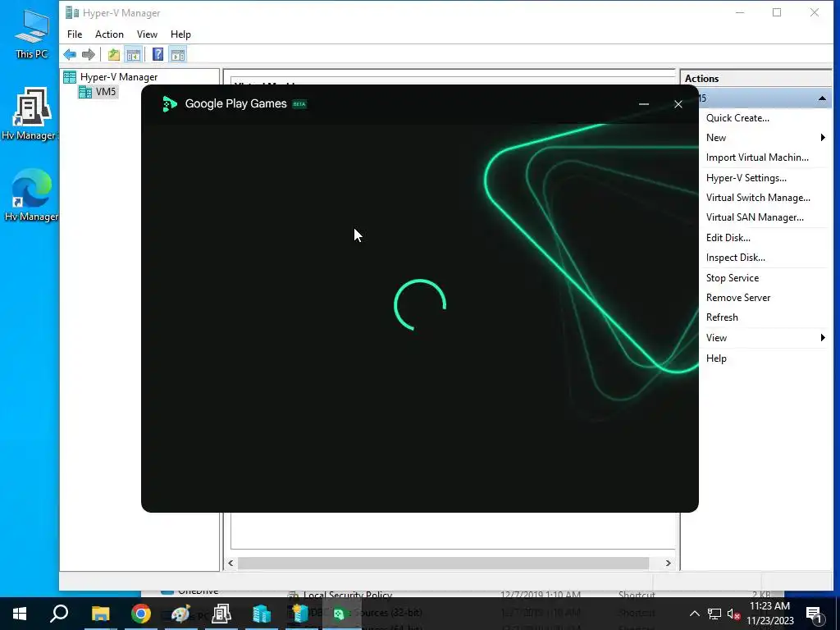Show hidden system tray icons chevron

pos(694,614)
